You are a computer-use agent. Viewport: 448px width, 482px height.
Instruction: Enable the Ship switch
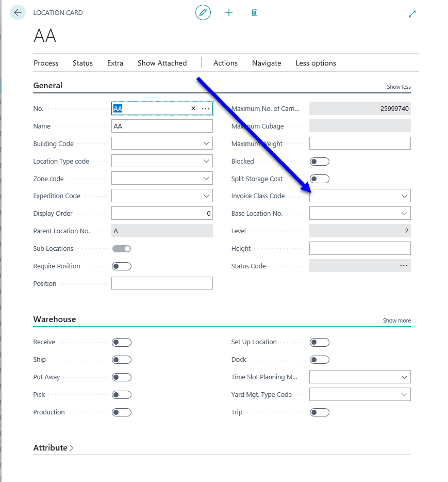click(122, 360)
